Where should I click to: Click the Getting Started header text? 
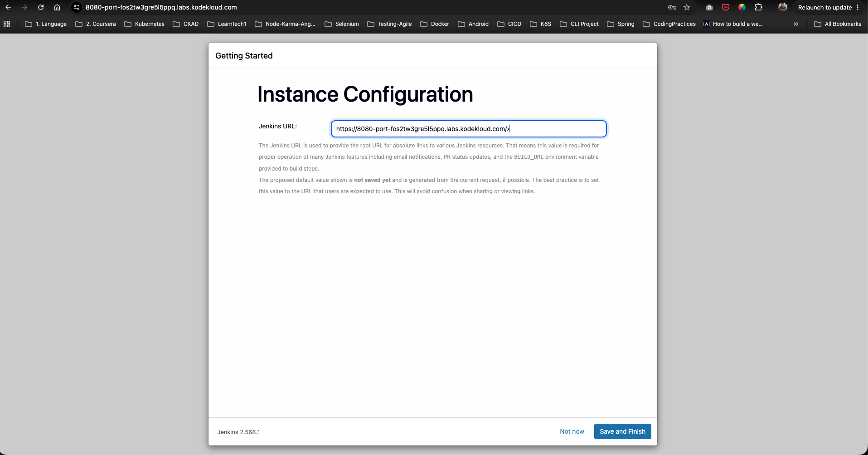pos(244,56)
